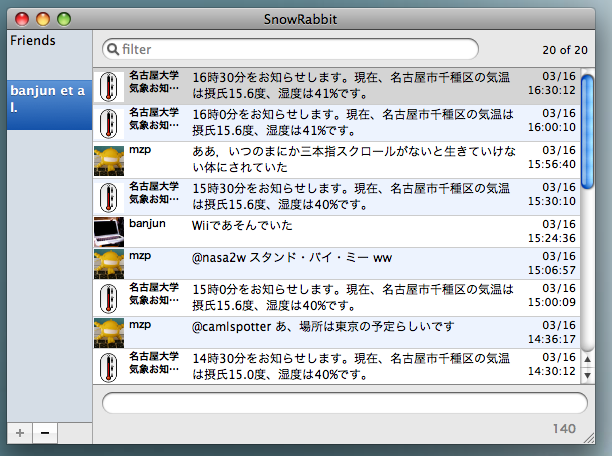Click the magnifier icon in filter field
Viewport: 612px width, 456px height.
[112, 49]
